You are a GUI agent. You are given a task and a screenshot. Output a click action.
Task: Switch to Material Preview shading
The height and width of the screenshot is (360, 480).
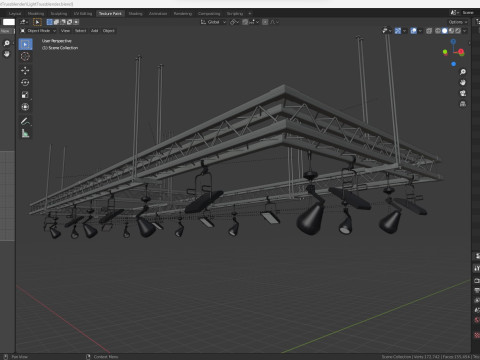(x=451, y=31)
